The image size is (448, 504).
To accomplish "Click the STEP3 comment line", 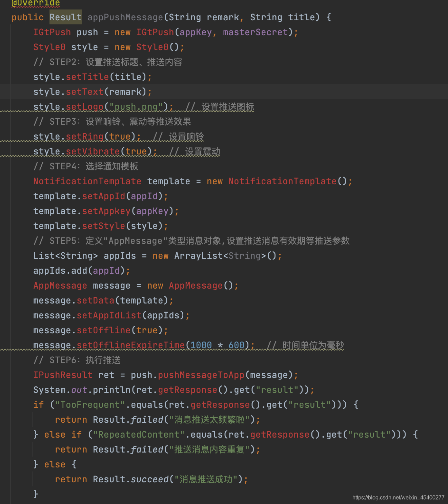I will click(112, 122).
